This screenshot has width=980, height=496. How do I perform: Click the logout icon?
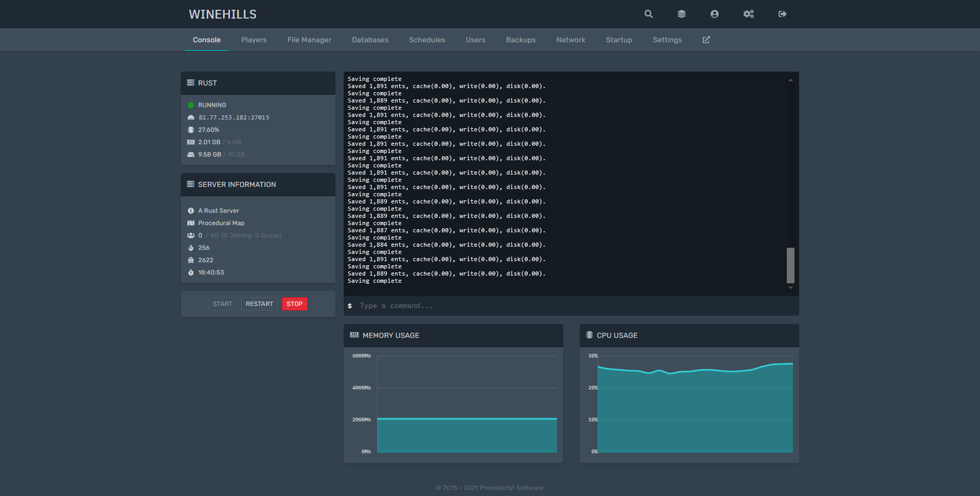(x=782, y=14)
